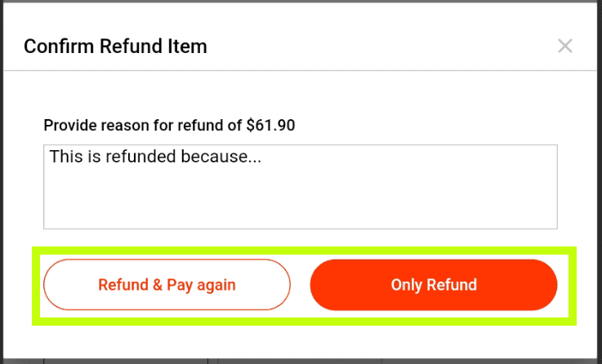This screenshot has height=364, width=602.
Task: Start a refund followed by a new payment
Action: pos(167,285)
